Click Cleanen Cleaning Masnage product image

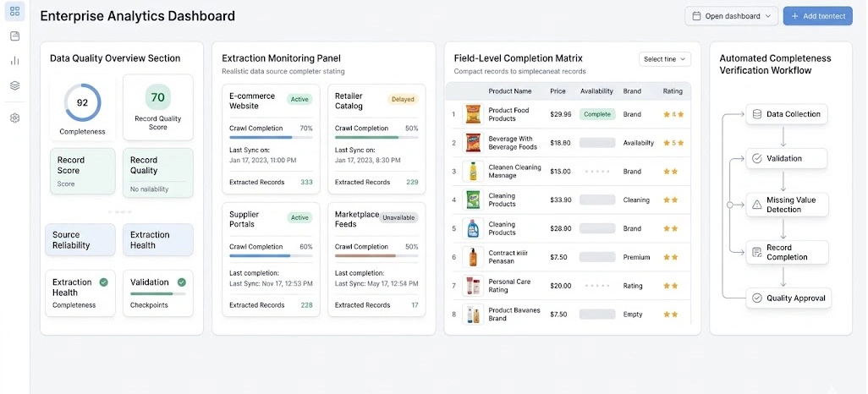point(473,171)
